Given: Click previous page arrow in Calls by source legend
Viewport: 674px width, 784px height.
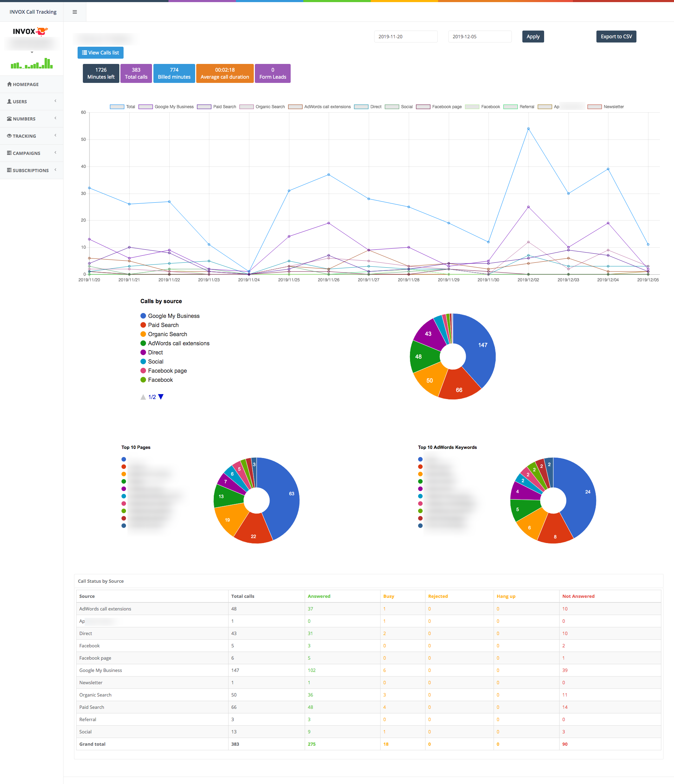Looking at the screenshot, I should 143,397.
